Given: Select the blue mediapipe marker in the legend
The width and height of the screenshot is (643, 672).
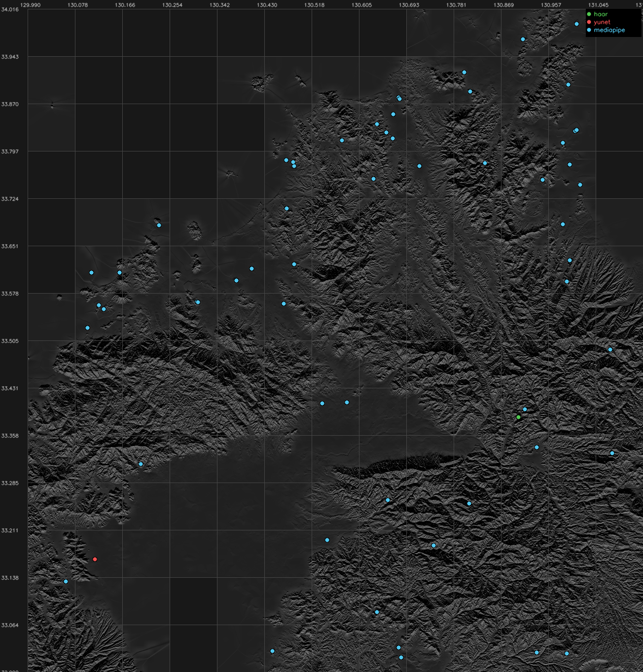Looking at the screenshot, I should 589,30.
